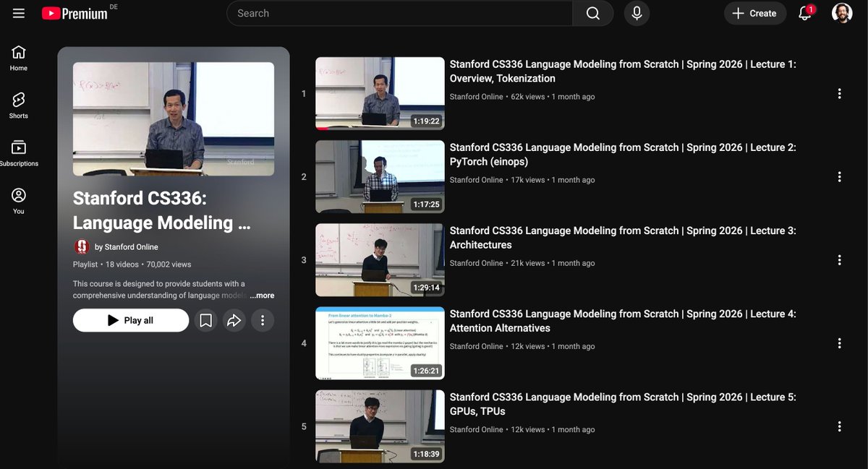Click Stanford Online channel under Lecture 1

point(476,97)
